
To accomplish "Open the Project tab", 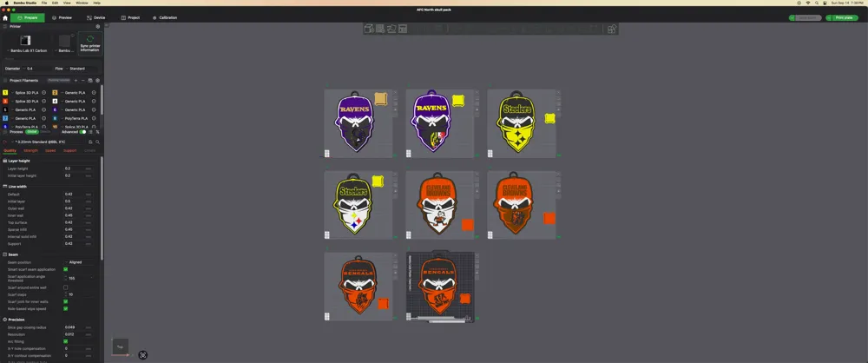I will pos(131,17).
